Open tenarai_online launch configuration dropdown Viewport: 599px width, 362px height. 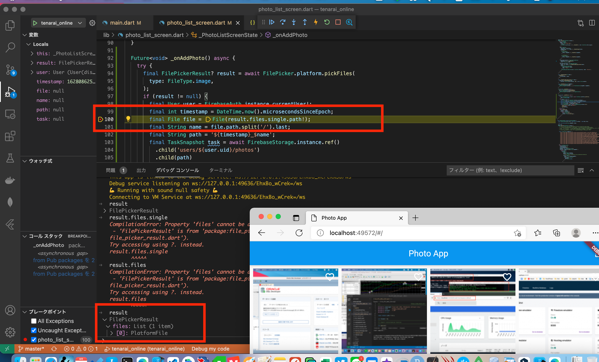click(59, 23)
